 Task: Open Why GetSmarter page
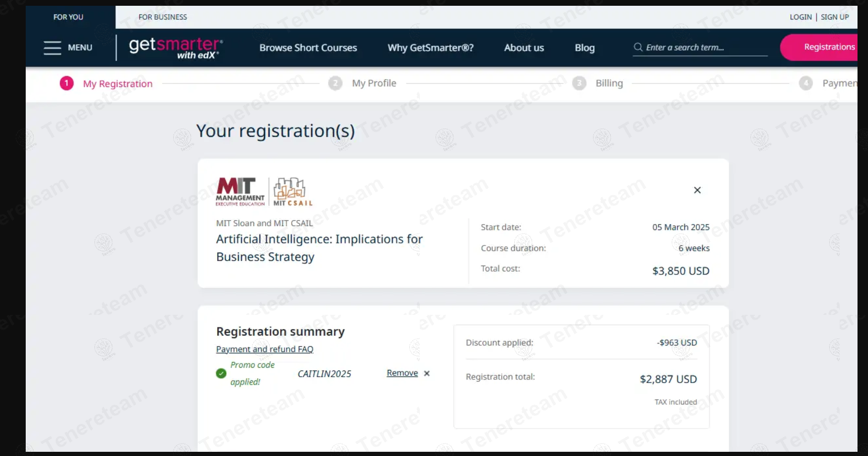tap(430, 48)
